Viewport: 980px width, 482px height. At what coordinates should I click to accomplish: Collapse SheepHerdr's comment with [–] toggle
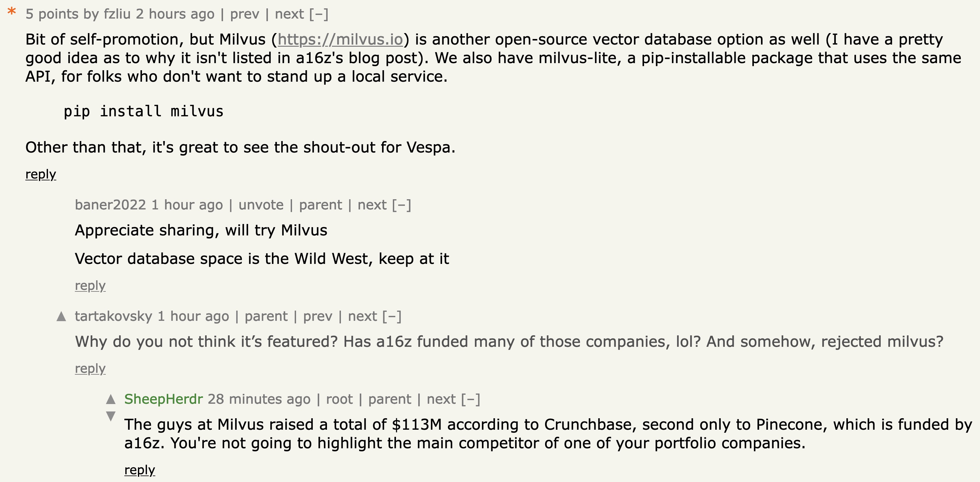point(471,399)
